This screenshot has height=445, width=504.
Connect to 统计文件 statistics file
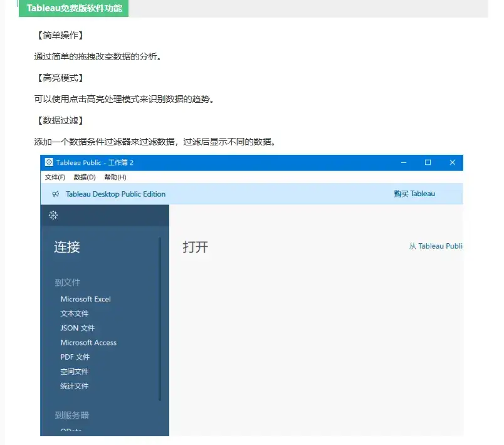point(73,386)
